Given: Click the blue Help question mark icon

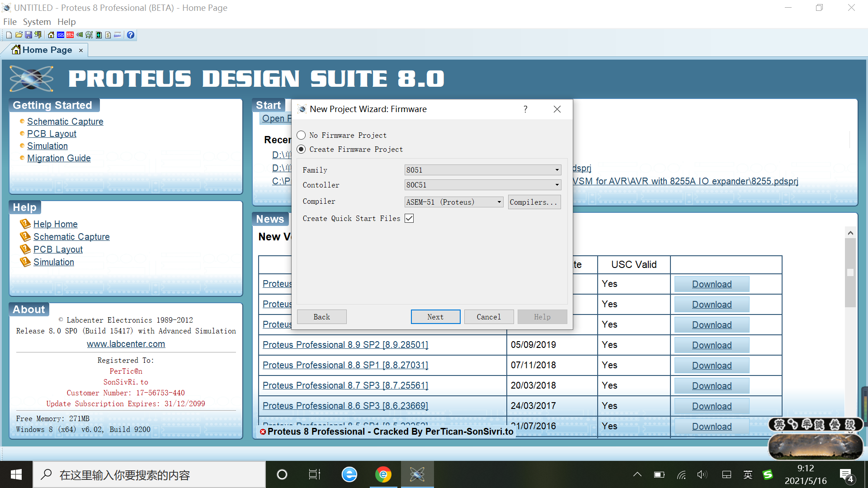Looking at the screenshot, I should [x=131, y=35].
